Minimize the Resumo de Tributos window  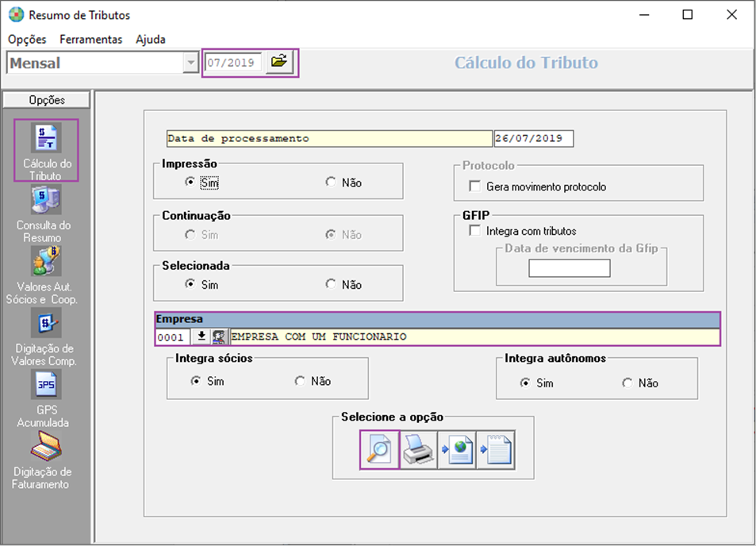coord(644,15)
